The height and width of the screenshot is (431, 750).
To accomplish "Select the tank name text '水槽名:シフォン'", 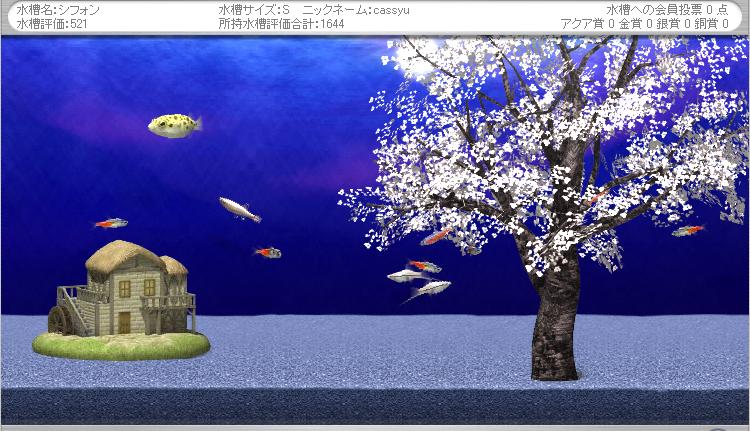I will coord(58,10).
